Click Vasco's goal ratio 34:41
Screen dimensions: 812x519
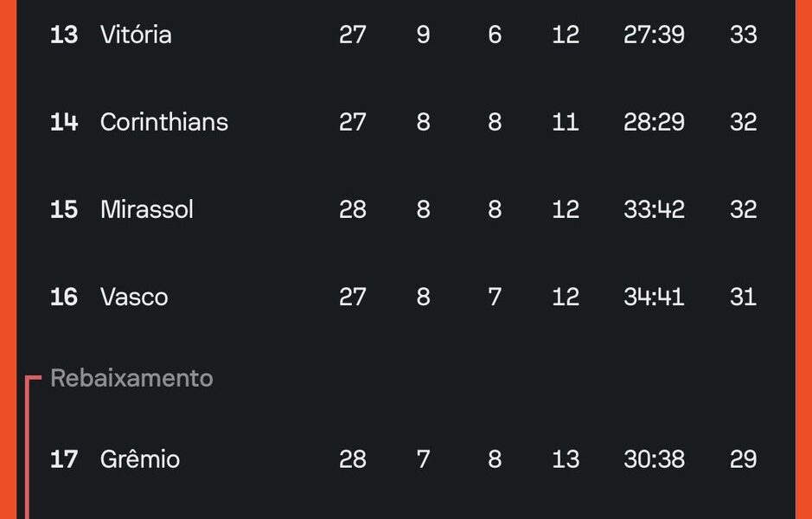[654, 298]
